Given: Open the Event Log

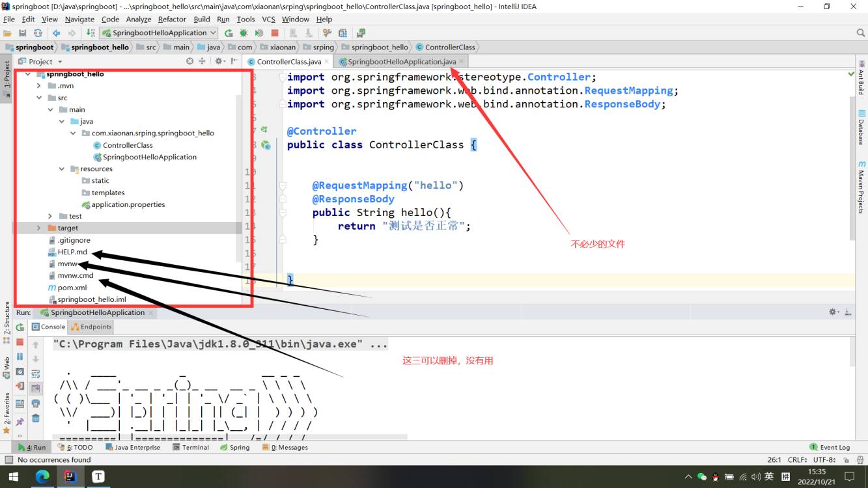Looking at the screenshot, I should pyautogui.click(x=830, y=447).
